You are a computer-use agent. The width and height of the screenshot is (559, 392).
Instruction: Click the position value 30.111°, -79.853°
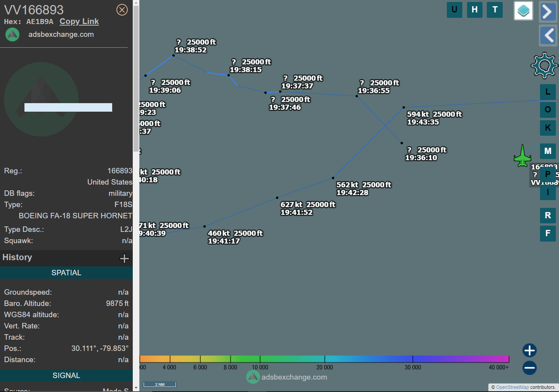[100, 348]
